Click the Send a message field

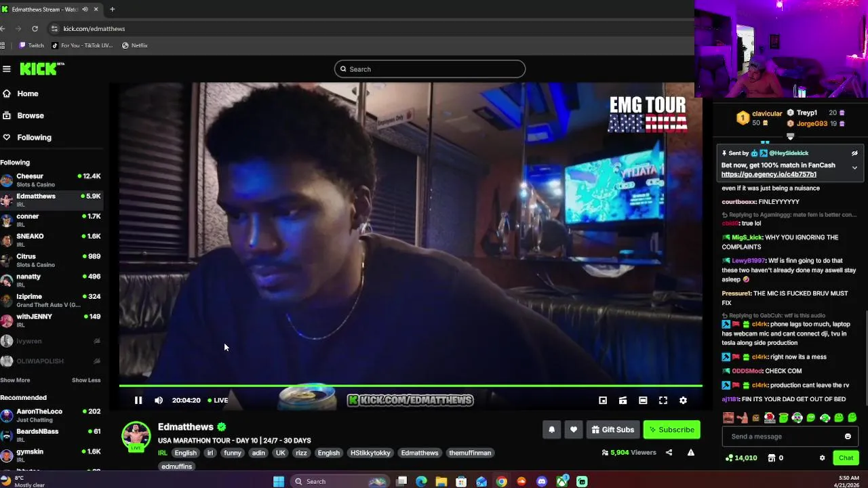coord(791,436)
